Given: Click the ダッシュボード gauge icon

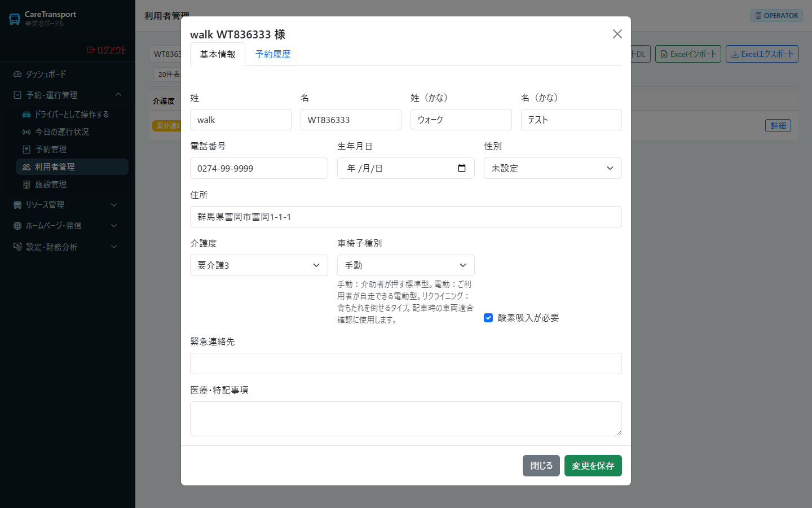Looking at the screenshot, I should coord(17,74).
